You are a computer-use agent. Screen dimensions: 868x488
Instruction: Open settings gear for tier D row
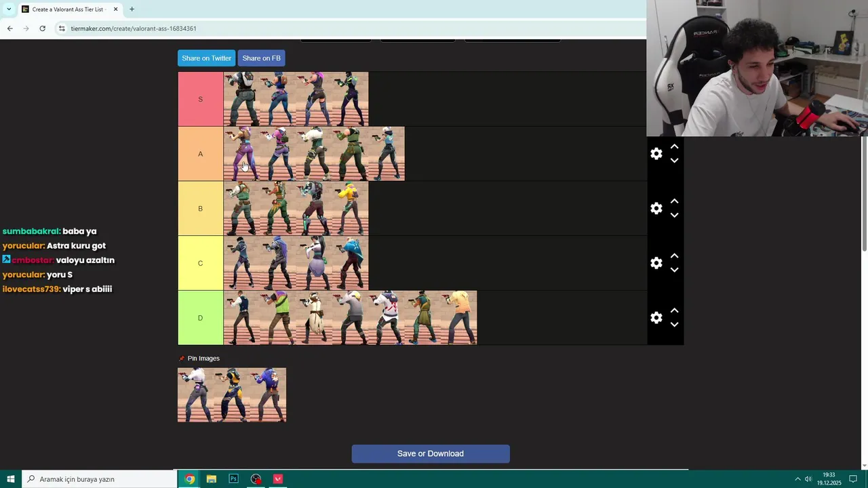656,318
